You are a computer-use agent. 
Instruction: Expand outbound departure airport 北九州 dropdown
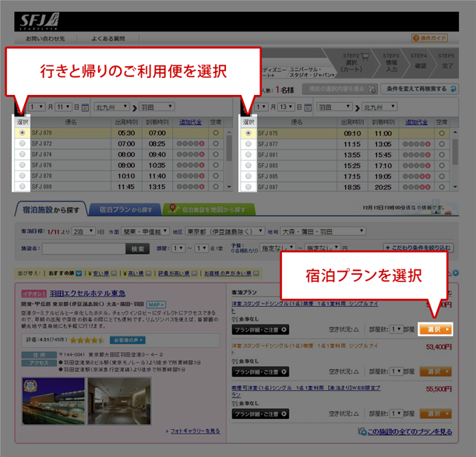[111, 107]
